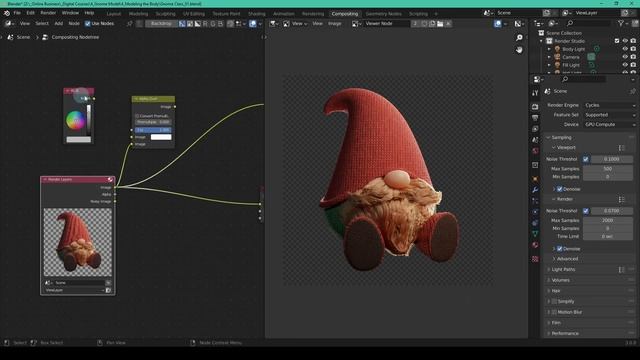Toggle node editor snapping icon
This screenshot has height=360, width=640.
231,24
